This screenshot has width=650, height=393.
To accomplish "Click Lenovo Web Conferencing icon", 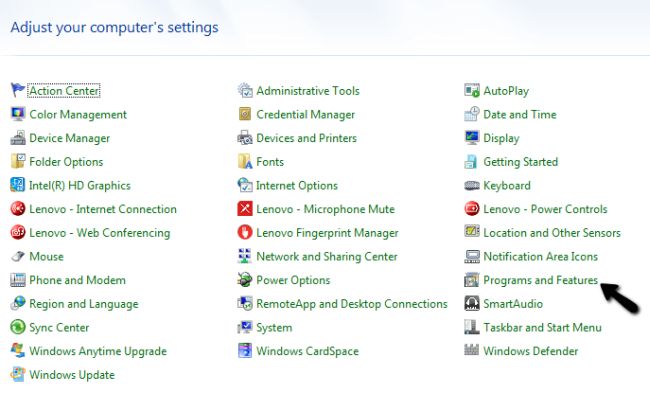I will coord(18,232).
